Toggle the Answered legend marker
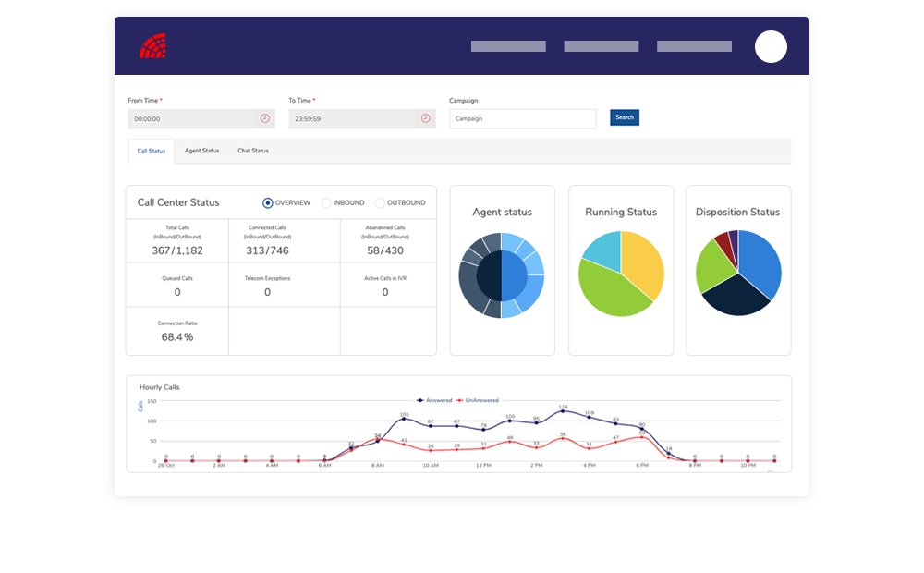924x573 pixels. 421,400
